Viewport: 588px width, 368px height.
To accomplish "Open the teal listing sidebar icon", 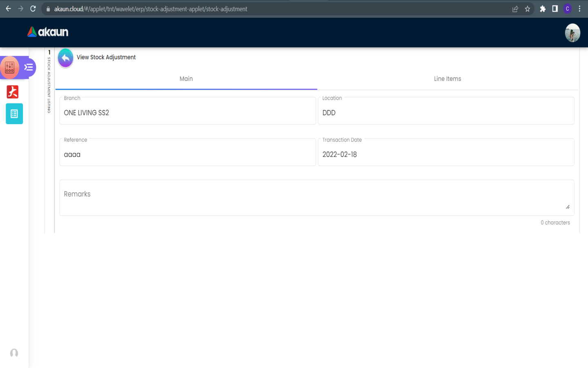I will (14, 114).
